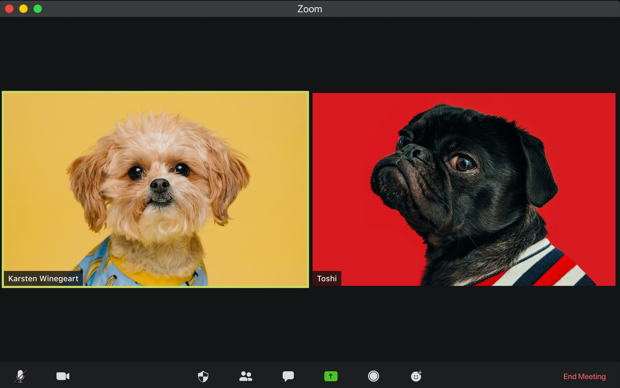Select Karsten Winegeart's video tile
Viewport: 620px width, 388px height.
pyautogui.click(x=155, y=189)
